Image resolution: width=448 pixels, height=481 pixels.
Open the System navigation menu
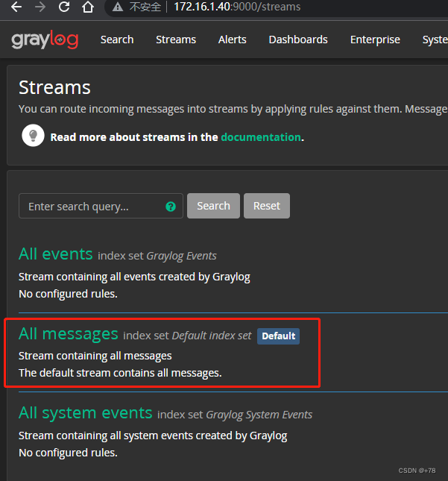pos(435,40)
